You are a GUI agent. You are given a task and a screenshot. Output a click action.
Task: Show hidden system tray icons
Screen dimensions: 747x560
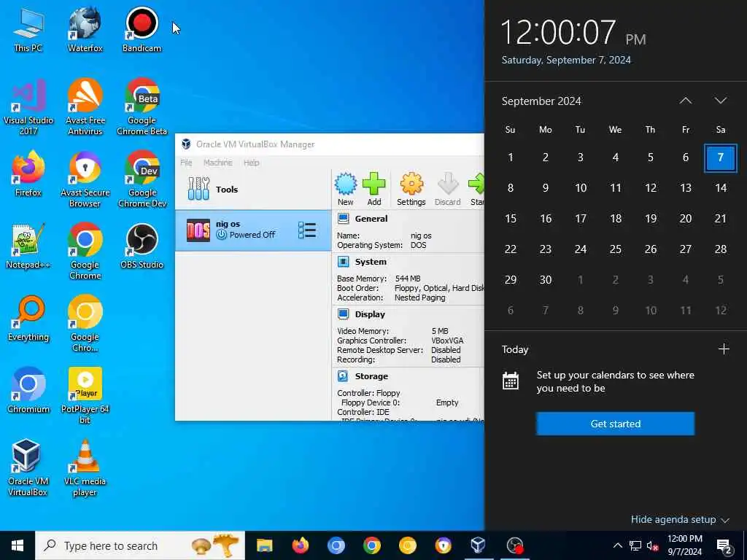pos(617,545)
